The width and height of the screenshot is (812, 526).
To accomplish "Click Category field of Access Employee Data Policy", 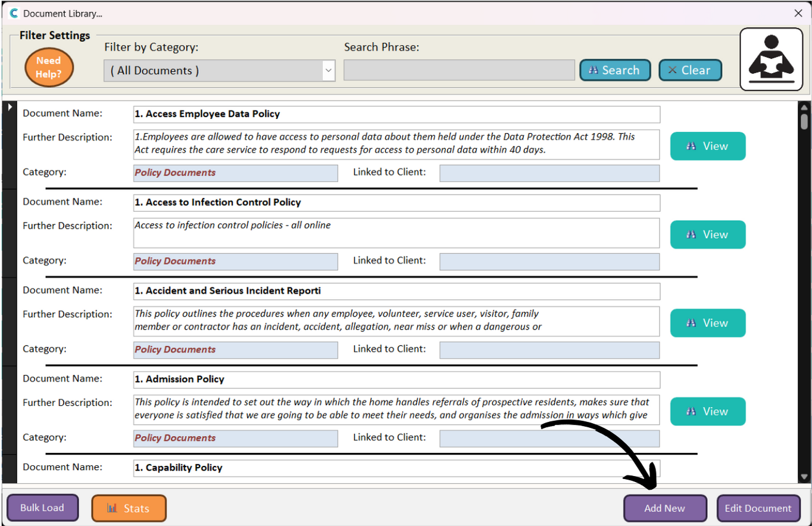I will pyautogui.click(x=235, y=173).
